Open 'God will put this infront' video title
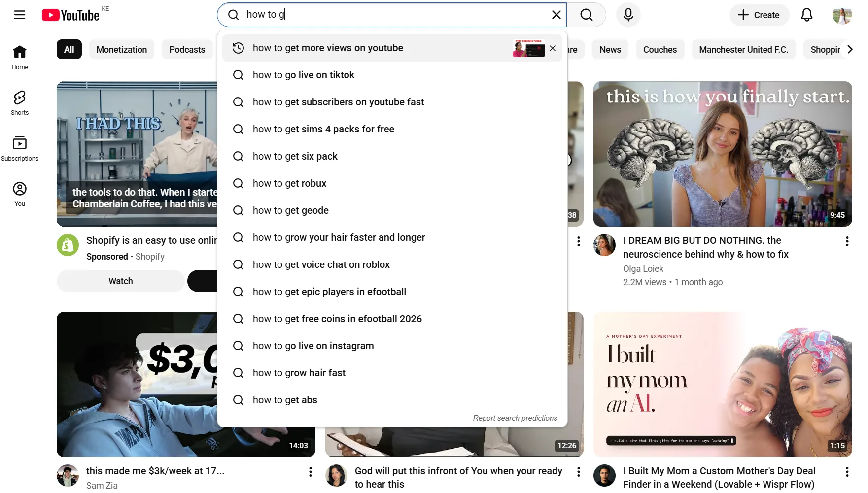Viewport: 868px width, 493px height. point(458,477)
